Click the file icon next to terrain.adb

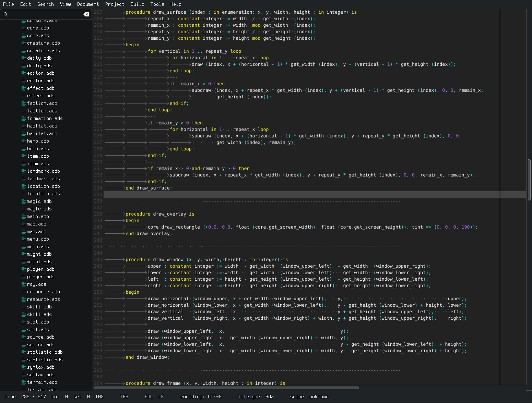(24, 382)
